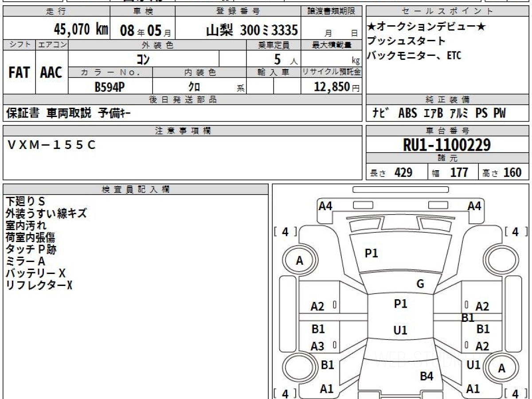This screenshot has width=532, height=399.
Task: Click the 輸入車 header
Action: pos(274,72)
